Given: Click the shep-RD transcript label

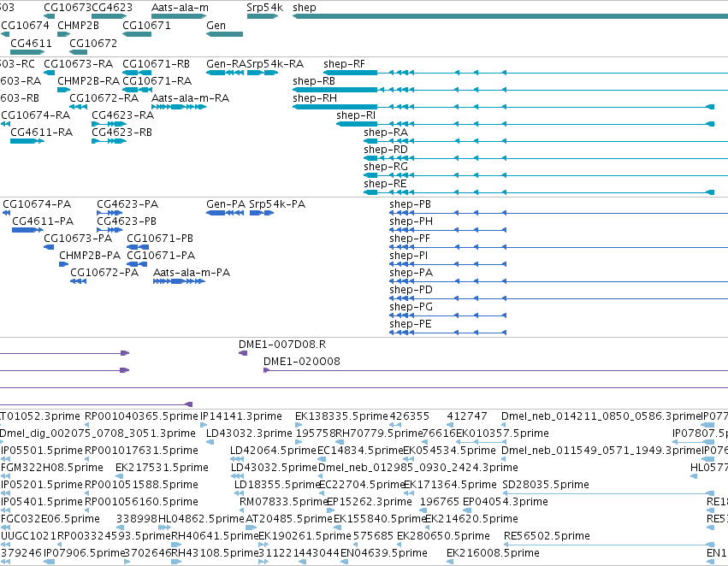Looking at the screenshot, I should (385, 150).
